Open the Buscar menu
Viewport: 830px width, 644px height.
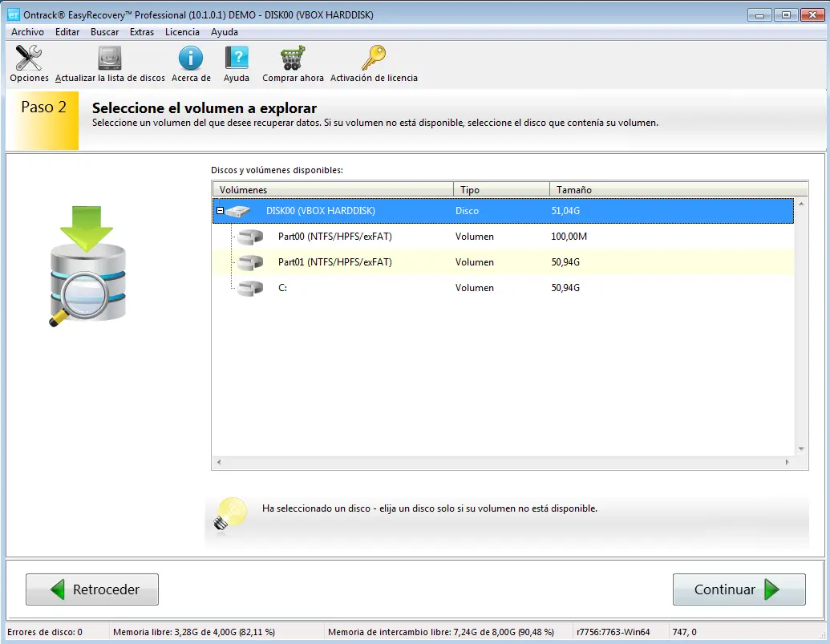coord(104,32)
